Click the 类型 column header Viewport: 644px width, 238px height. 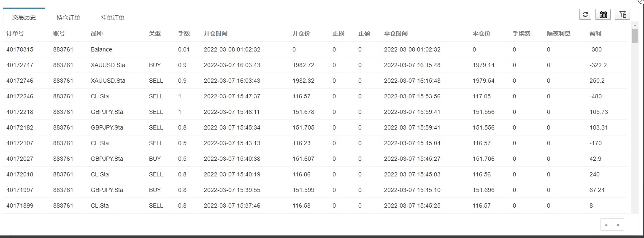click(x=155, y=33)
